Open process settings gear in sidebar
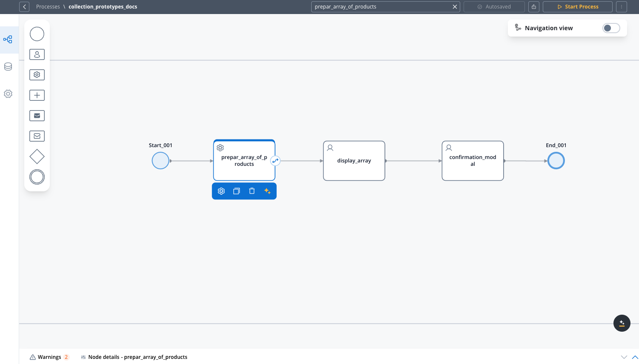This screenshot has height=364, width=639. pyautogui.click(x=8, y=94)
